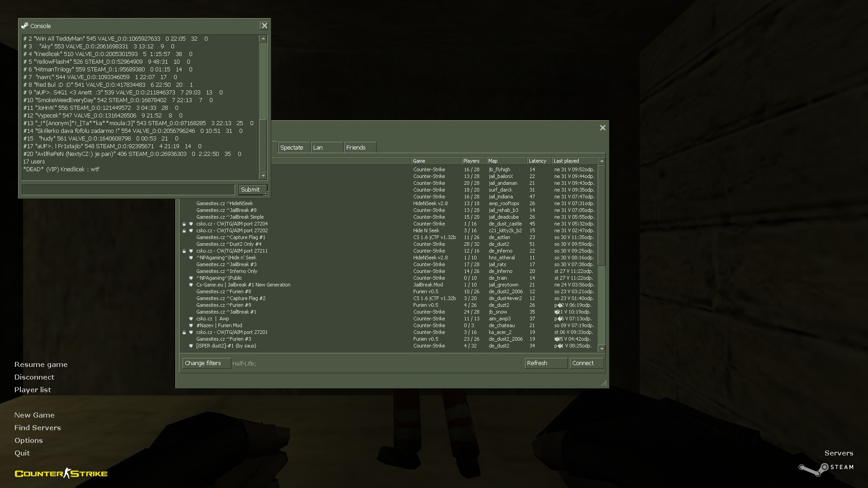Open Player list from main menu

point(33,390)
